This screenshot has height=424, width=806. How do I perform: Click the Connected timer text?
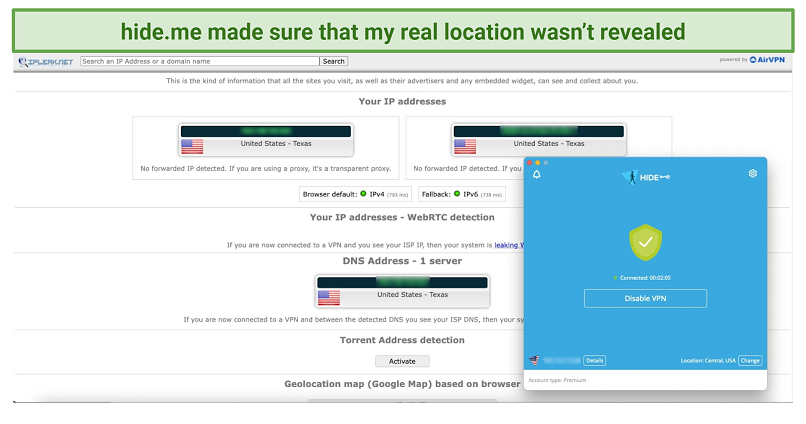point(645,278)
